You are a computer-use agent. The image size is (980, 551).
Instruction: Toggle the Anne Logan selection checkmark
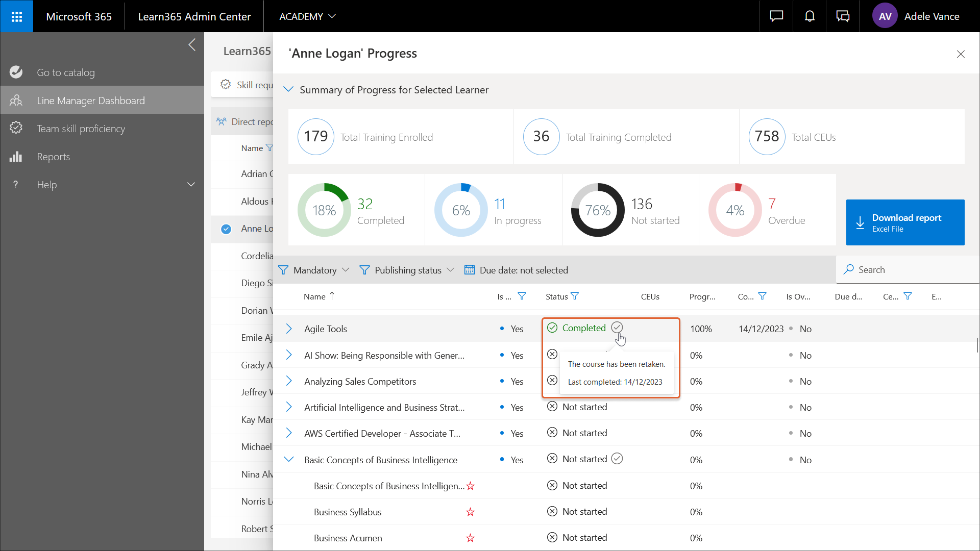(226, 229)
